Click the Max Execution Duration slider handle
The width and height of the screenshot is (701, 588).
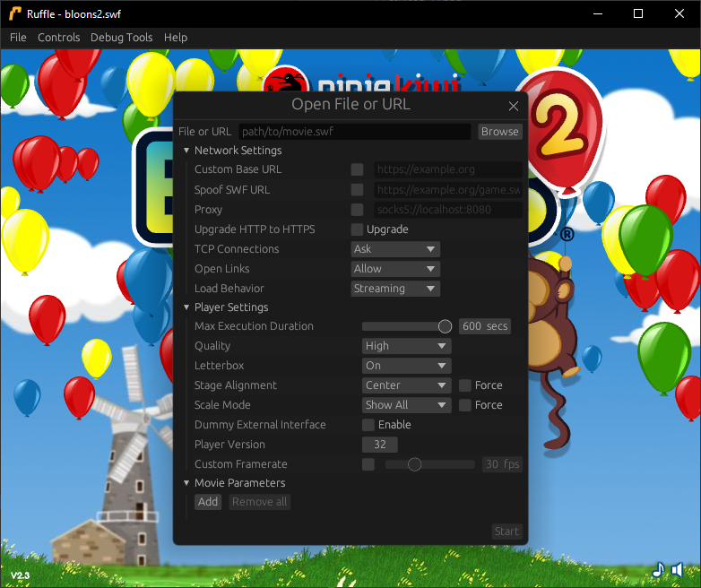click(445, 326)
